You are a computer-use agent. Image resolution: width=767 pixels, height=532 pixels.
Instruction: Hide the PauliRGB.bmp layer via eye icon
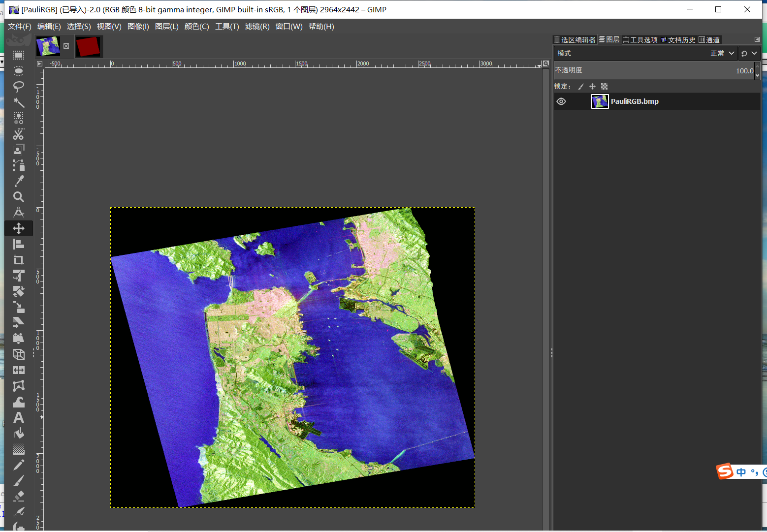point(561,101)
